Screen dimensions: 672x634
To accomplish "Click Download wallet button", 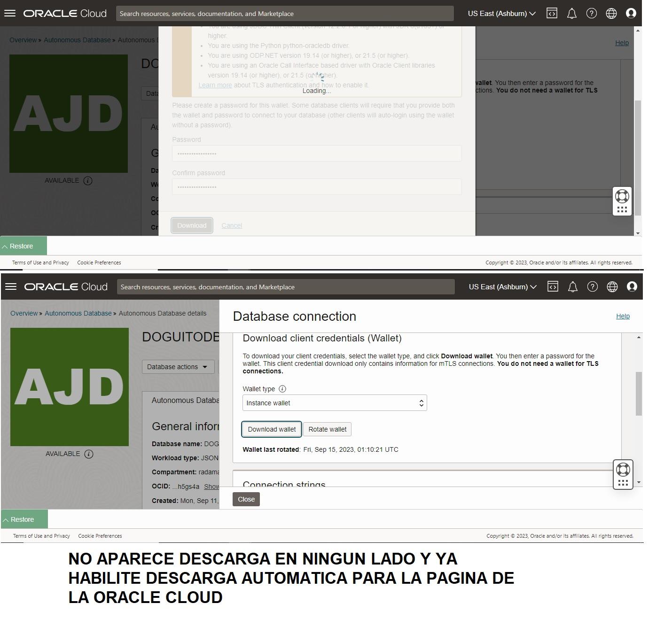I will 272,429.
